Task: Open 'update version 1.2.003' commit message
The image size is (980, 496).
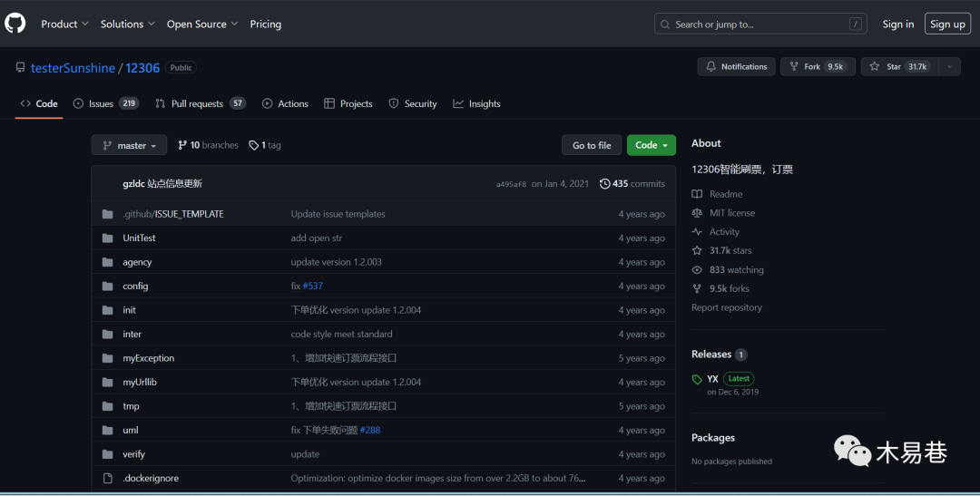Action: 336,262
